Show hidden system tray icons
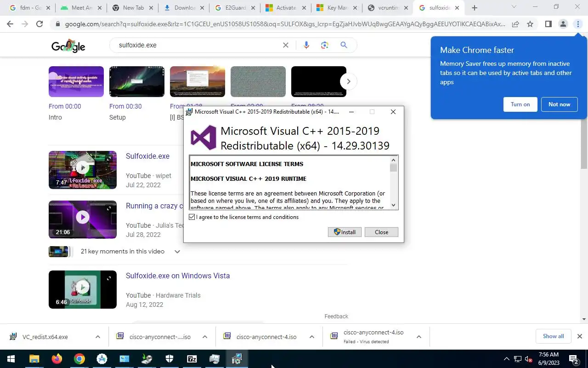The image size is (588, 368). [507, 359]
